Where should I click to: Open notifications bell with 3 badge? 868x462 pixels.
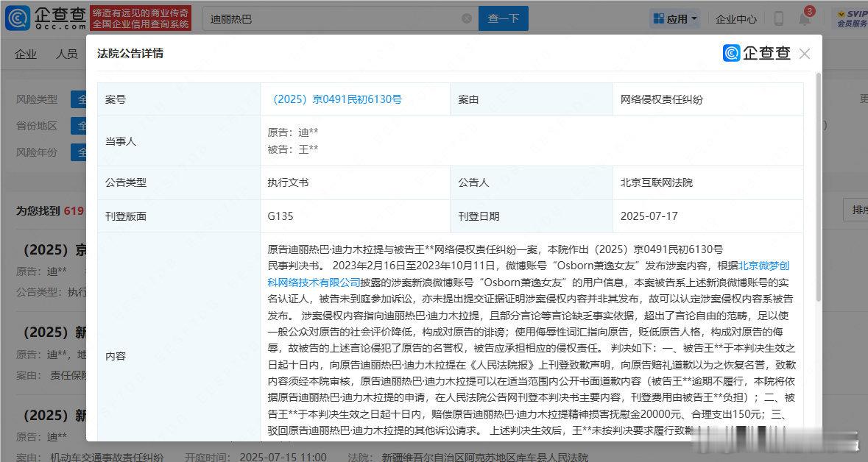(x=805, y=18)
